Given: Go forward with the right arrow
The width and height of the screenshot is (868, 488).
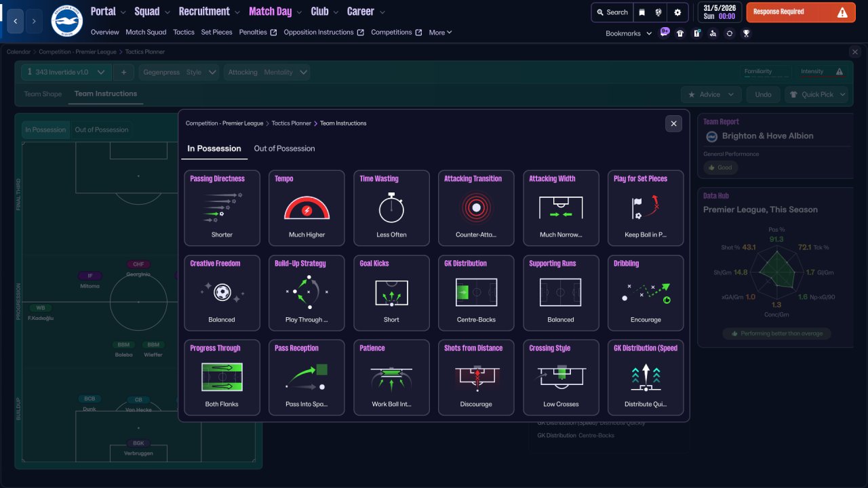Looking at the screenshot, I should [34, 21].
